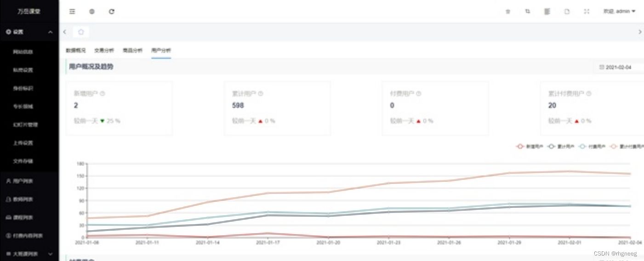Select the 用户分析 tab
The height and width of the screenshot is (261, 644).
point(161,51)
